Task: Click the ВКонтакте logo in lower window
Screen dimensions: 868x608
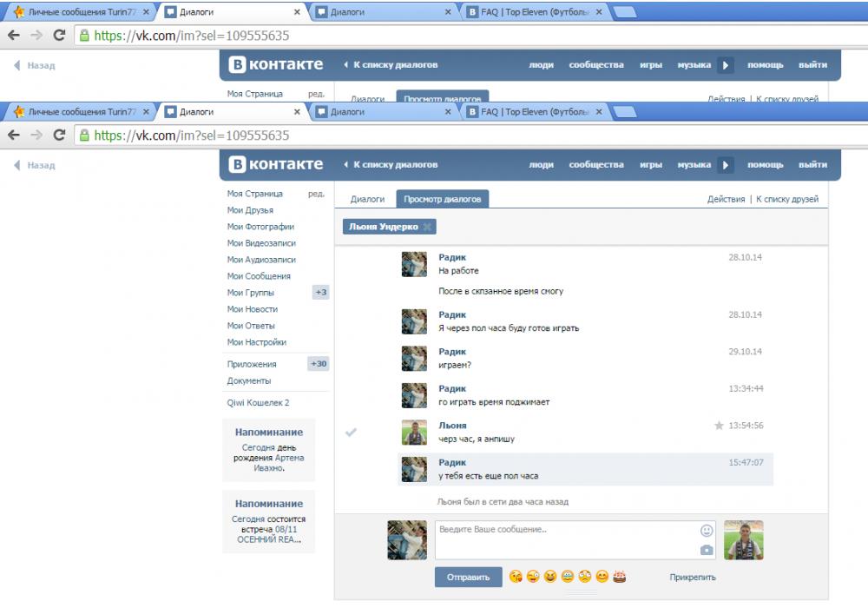Action: [276, 164]
